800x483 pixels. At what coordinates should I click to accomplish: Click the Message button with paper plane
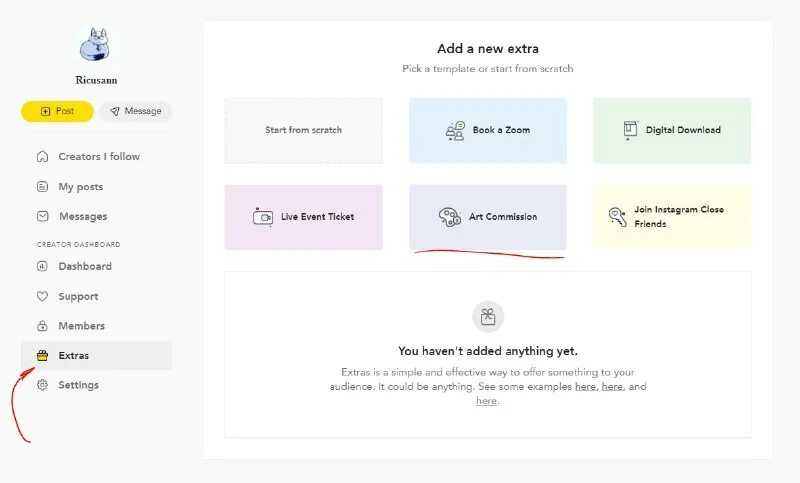click(x=136, y=111)
